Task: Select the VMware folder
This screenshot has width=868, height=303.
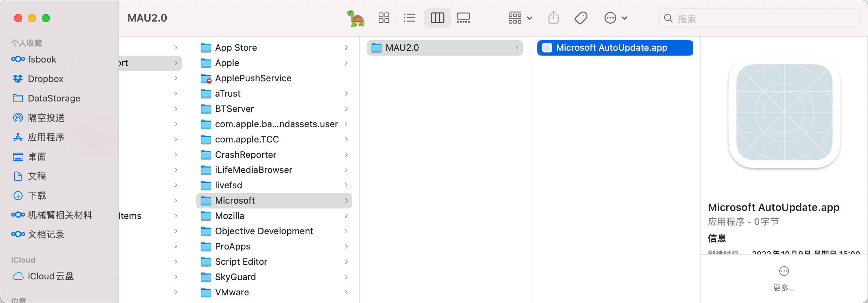Action: pos(274,292)
